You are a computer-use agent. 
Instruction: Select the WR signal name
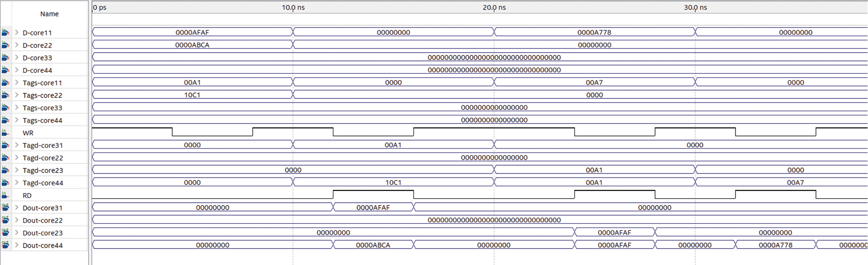click(28, 133)
